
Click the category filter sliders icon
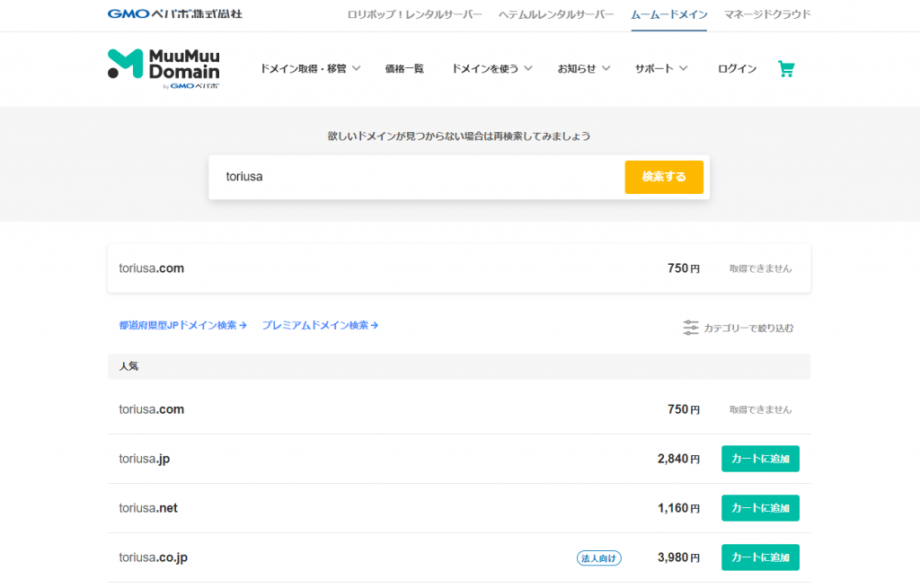(x=691, y=328)
